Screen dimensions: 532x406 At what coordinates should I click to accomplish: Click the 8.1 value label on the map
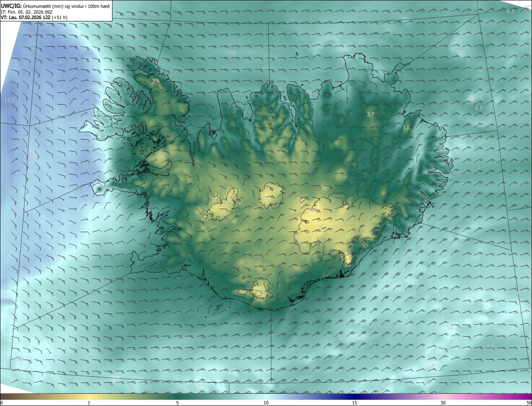tap(308, 92)
